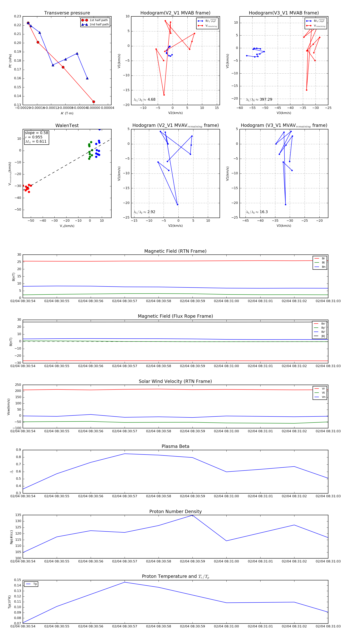Select the 'Hodogram(V2_V1 MVAB frame)' title
The height and width of the screenshot is (644, 351).
[175, 13]
